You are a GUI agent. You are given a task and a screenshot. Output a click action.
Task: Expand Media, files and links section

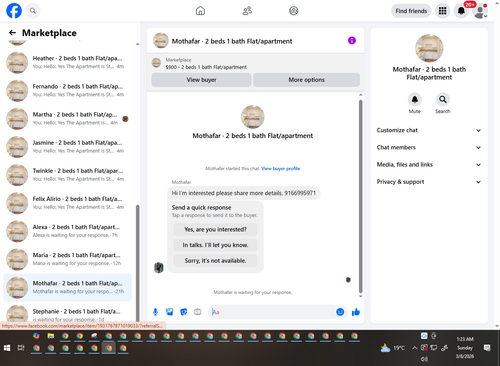click(429, 165)
